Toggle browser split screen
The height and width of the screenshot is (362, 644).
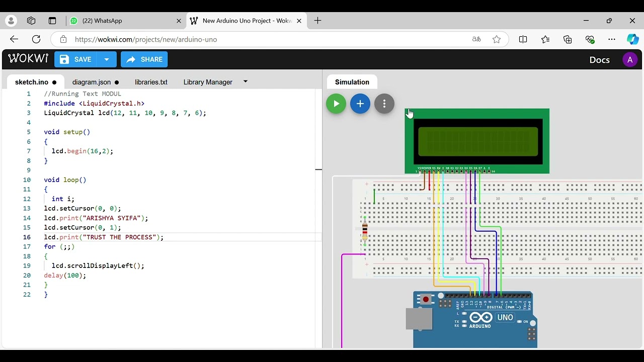coord(523,39)
